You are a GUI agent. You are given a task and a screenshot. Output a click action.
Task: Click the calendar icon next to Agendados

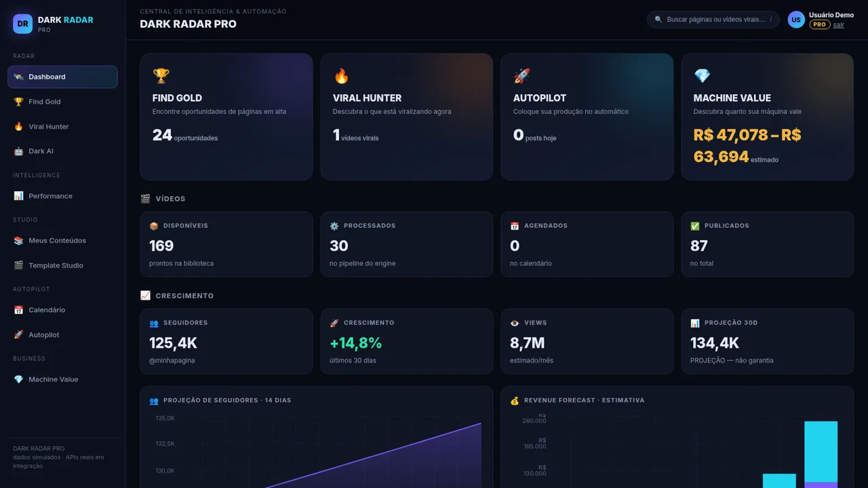click(x=515, y=226)
